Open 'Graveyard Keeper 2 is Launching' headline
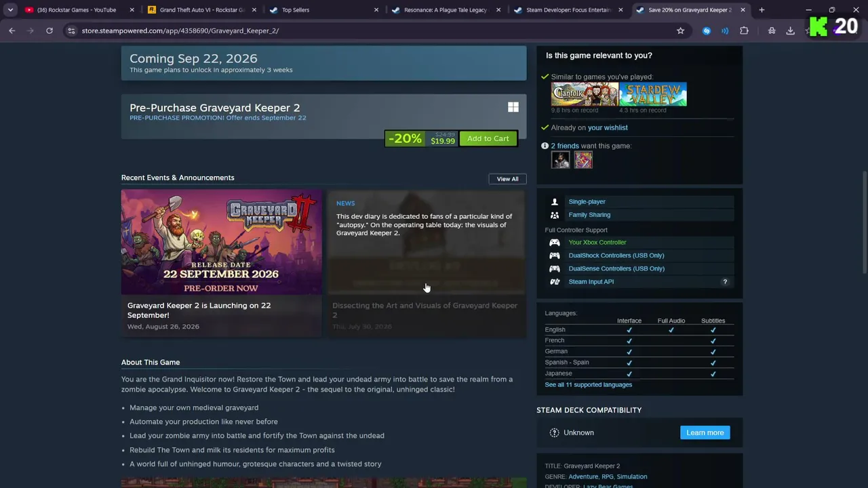Viewport: 868px width, 488px height. (x=199, y=310)
